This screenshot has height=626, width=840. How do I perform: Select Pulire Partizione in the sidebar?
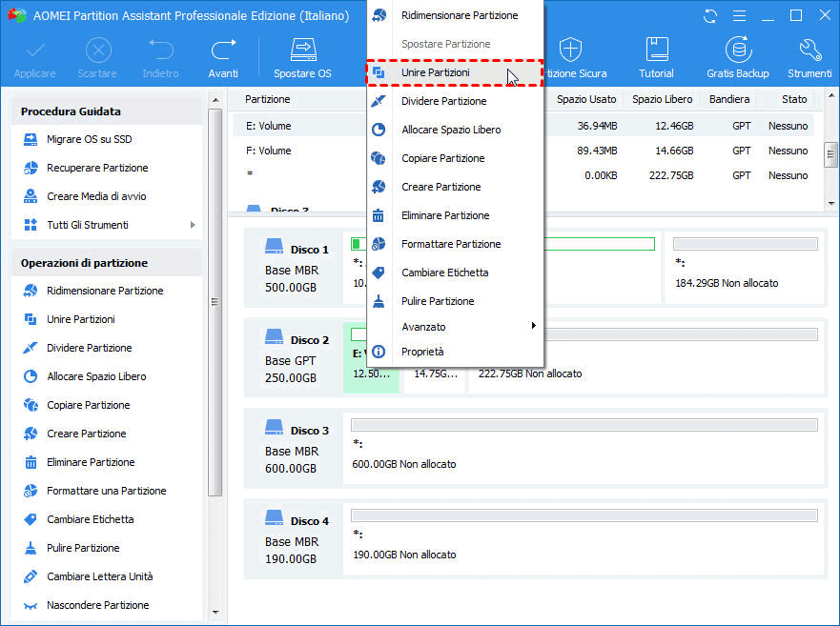point(83,548)
